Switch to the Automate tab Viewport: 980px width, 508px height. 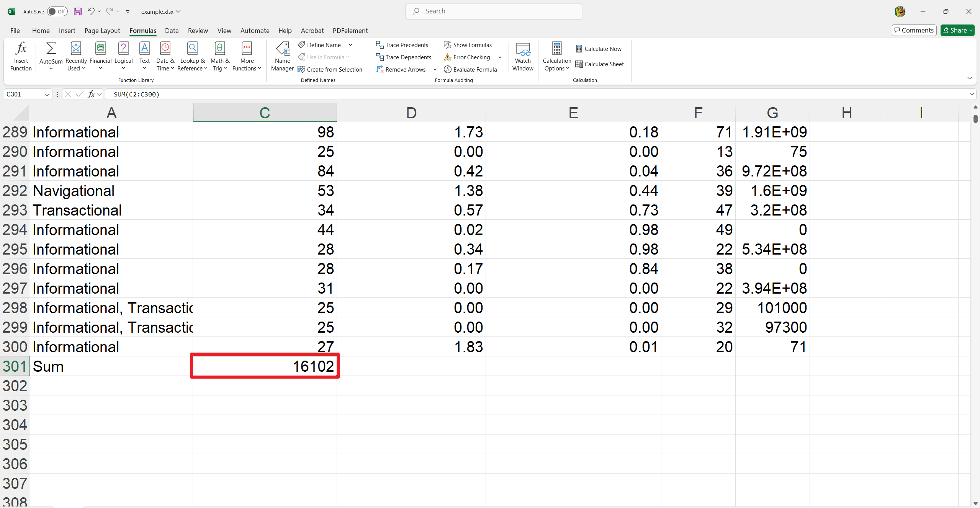pyautogui.click(x=255, y=30)
